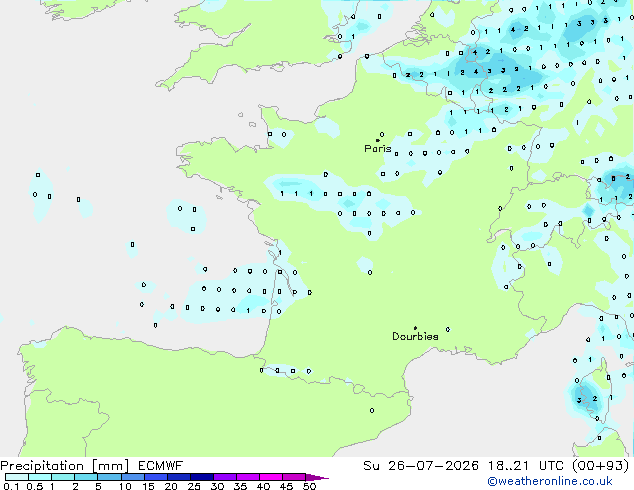The image size is (634, 490).
Task: Open the weatheronline.co.uk copyright link
Action: [550, 481]
